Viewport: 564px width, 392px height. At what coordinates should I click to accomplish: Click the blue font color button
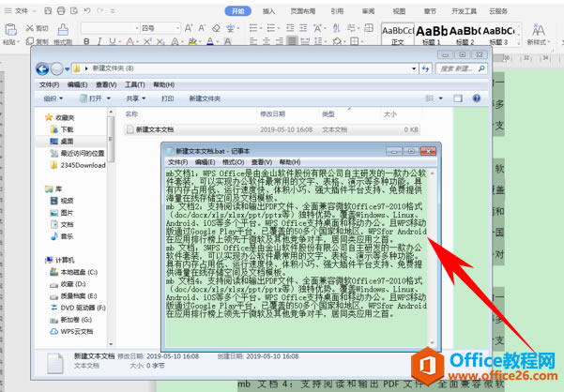pos(210,41)
